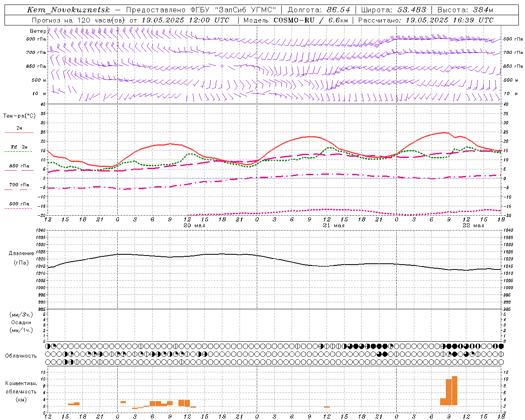Image resolution: width=525 pixels, height=420 pixels.
Task: Click 'Рассчитано: 19.05.2025 16:39 UTC' timestamp
Action: pos(426,20)
